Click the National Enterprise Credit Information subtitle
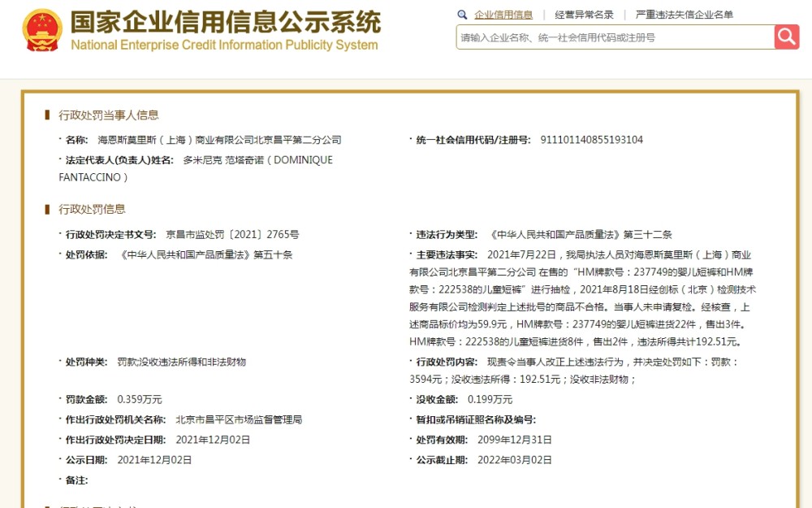This screenshot has height=508, width=812. [x=224, y=45]
